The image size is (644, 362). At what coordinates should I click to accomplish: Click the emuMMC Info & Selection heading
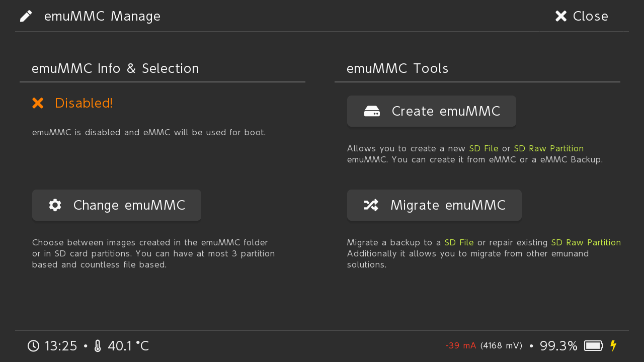coord(115,68)
